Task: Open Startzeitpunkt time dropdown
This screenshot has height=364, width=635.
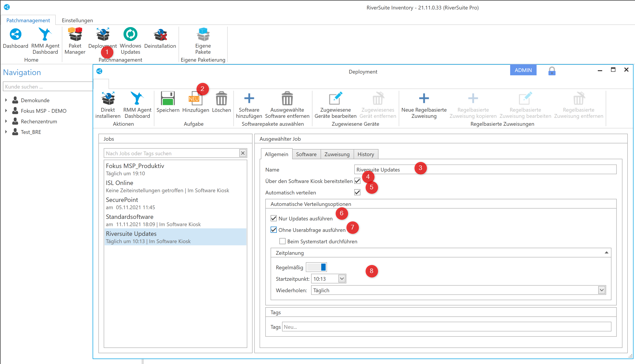Action: pyautogui.click(x=342, y=279)
